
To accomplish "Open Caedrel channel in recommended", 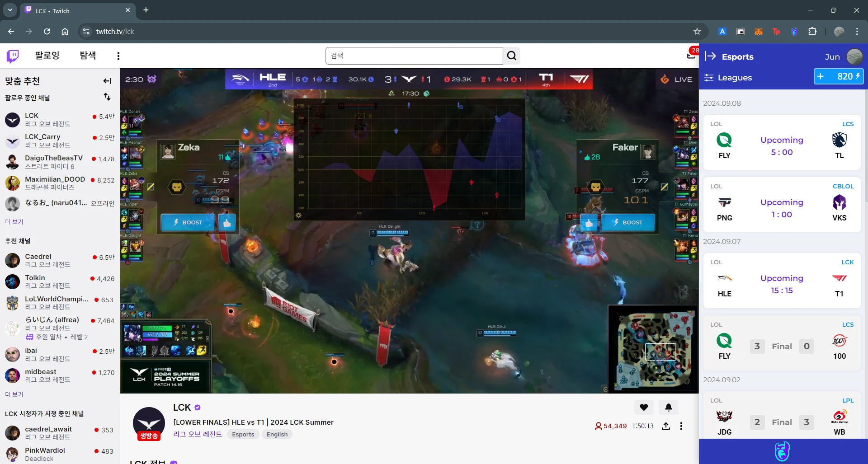I will tap(60, 260).
